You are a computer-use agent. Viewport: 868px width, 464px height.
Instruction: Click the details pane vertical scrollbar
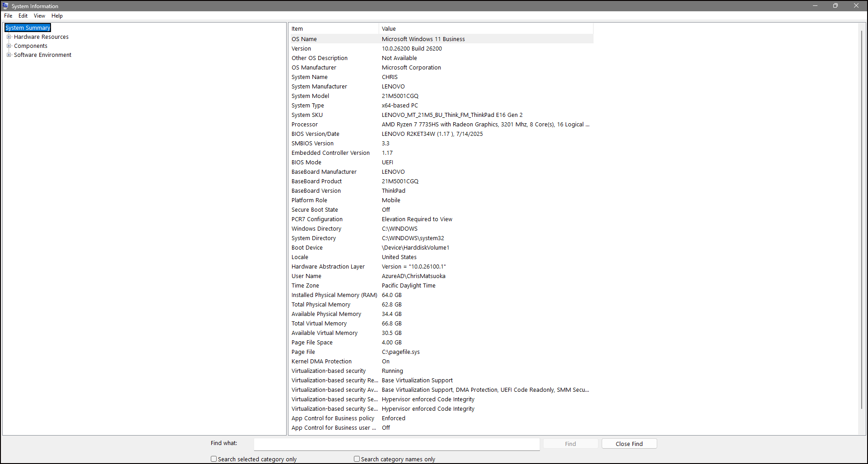(x=862, y=220)
